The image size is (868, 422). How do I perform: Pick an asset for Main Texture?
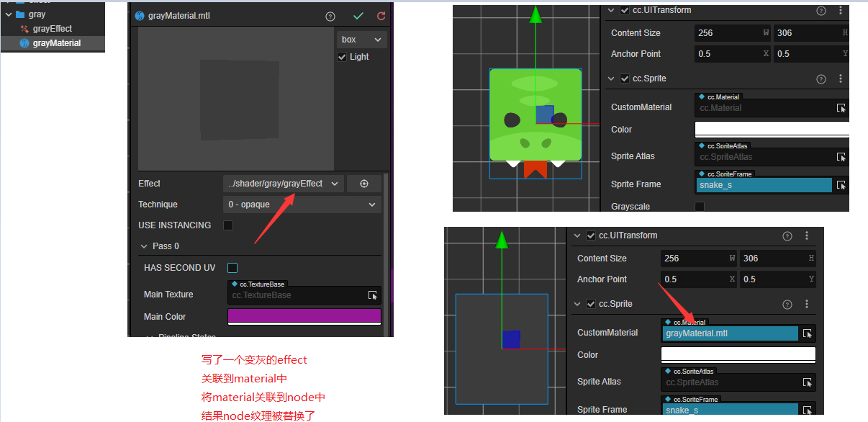pos(373,295)
